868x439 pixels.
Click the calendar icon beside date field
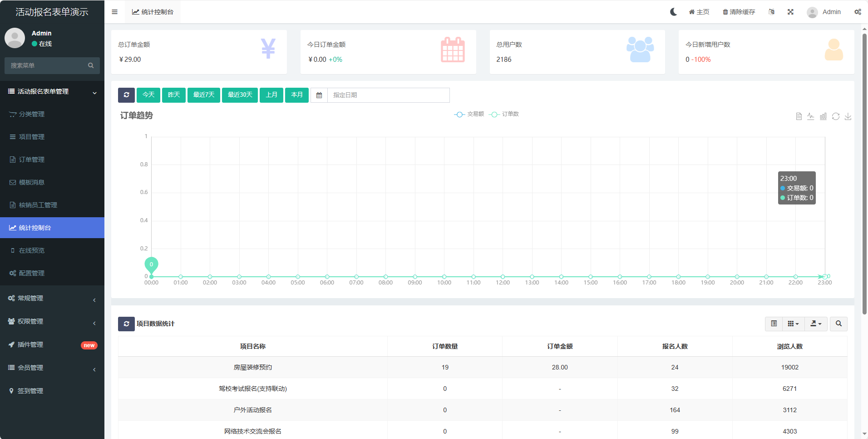click(x=319, y=95)
